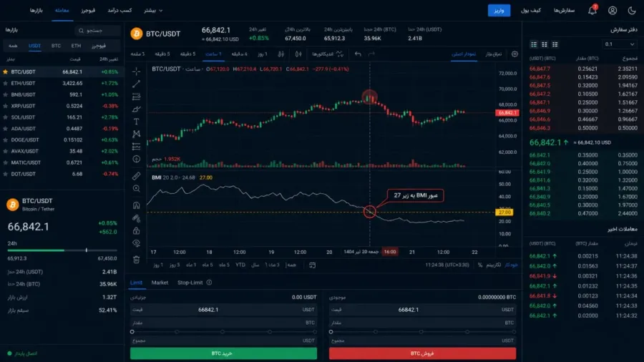The width and height of the screenshot is (644, 362).
Task: Favorite ETH/USDT with its star
Action: pos(5,83)
